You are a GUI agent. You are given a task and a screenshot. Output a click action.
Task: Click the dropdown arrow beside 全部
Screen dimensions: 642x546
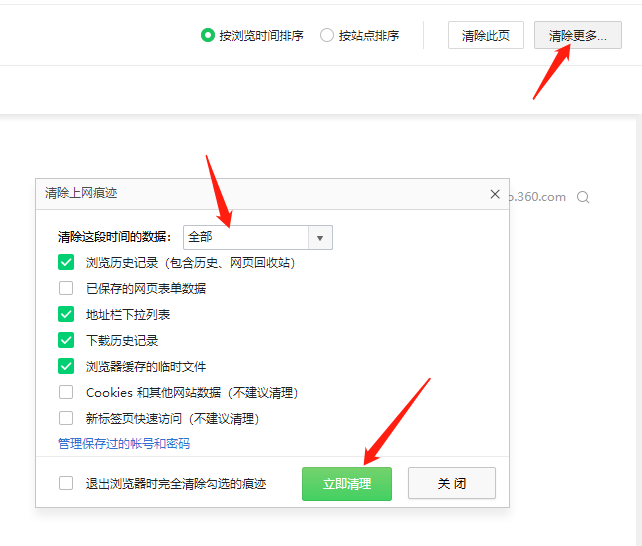click(320, 237)
